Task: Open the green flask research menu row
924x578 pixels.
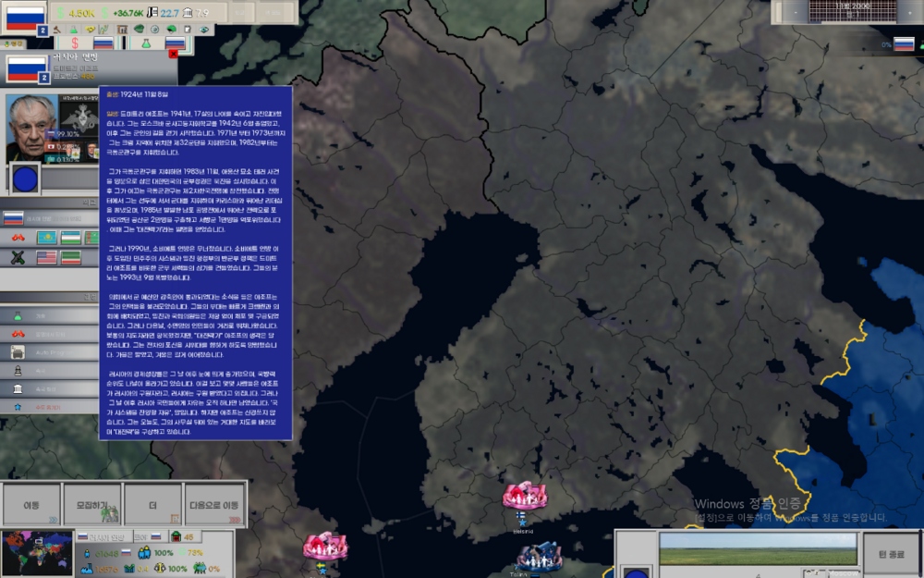Action: [50, 316]
